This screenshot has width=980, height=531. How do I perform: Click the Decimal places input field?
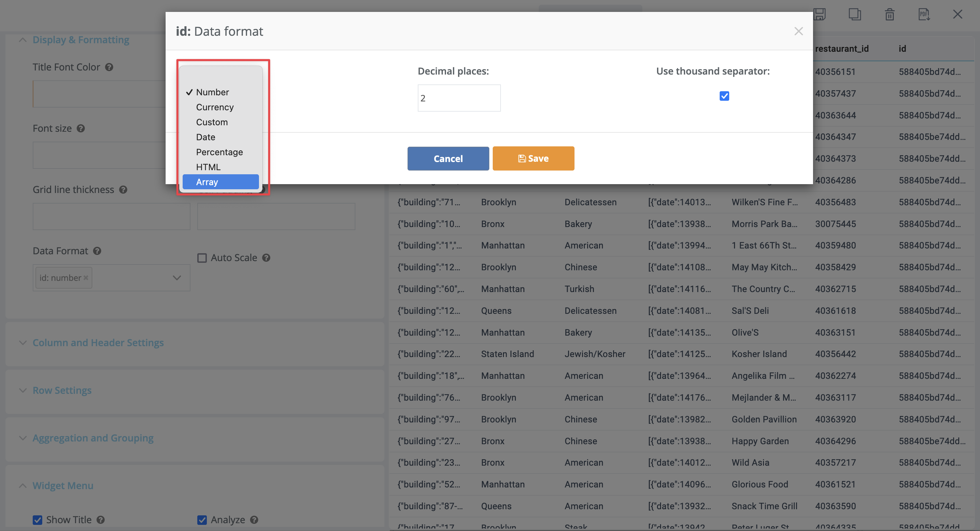click(459, 98)
